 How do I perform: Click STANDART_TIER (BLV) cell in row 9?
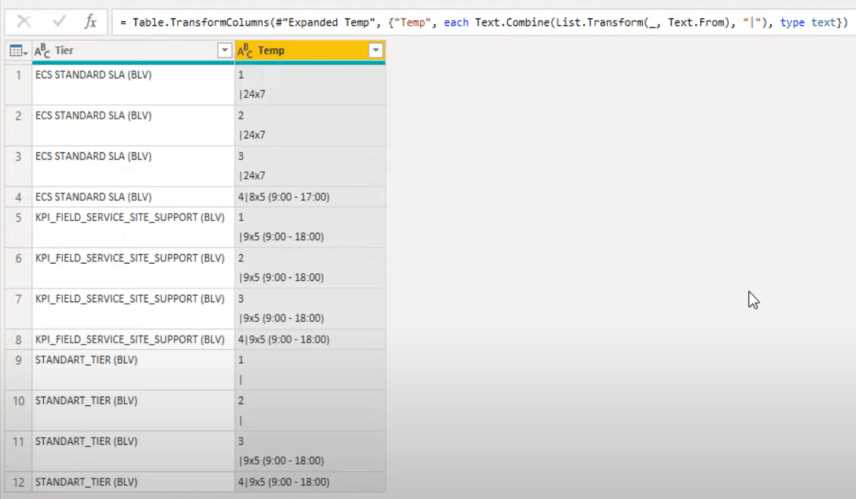133,370
